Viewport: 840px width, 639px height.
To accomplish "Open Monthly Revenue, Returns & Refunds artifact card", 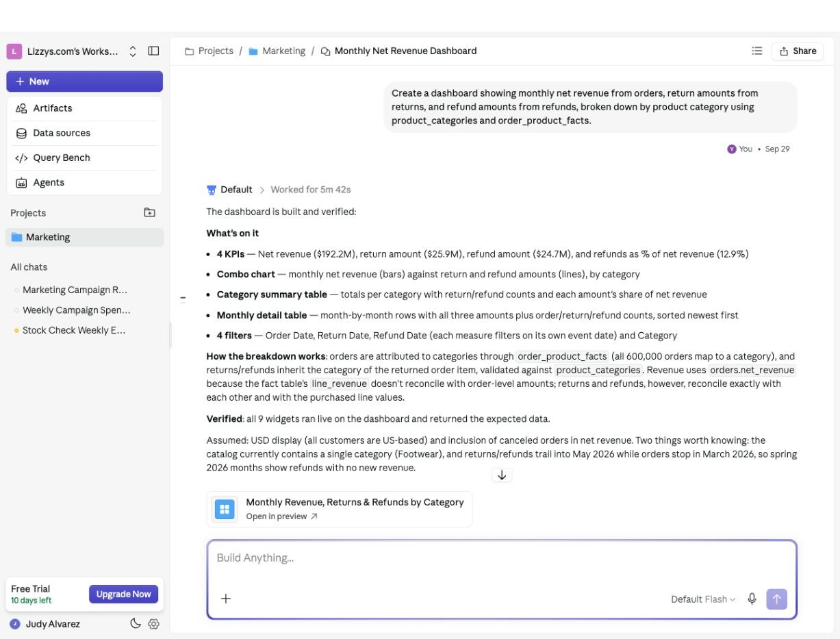I will tap(340, 509).
